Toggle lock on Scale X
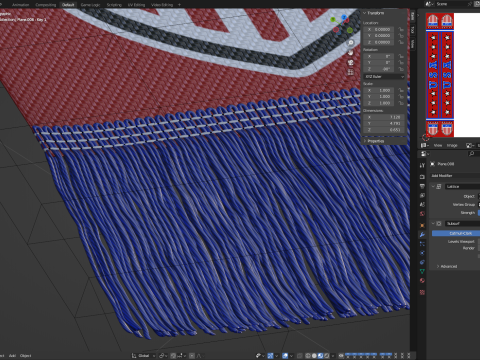This screenshot has width=480, height=360. click(401, 90)
